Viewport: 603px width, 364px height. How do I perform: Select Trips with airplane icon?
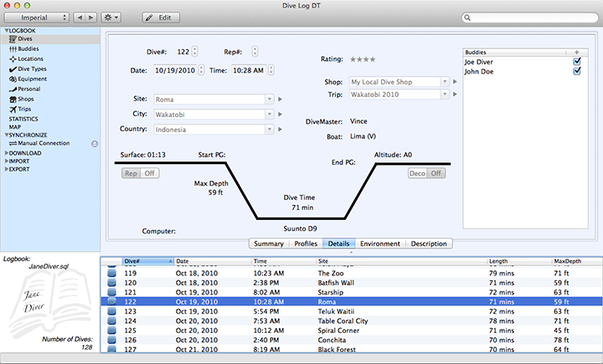[27, 109]
